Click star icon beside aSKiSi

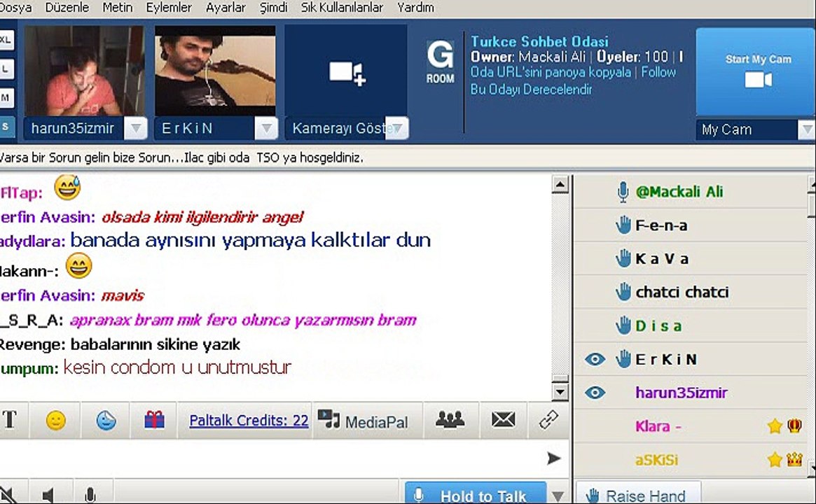pos(775,460)
